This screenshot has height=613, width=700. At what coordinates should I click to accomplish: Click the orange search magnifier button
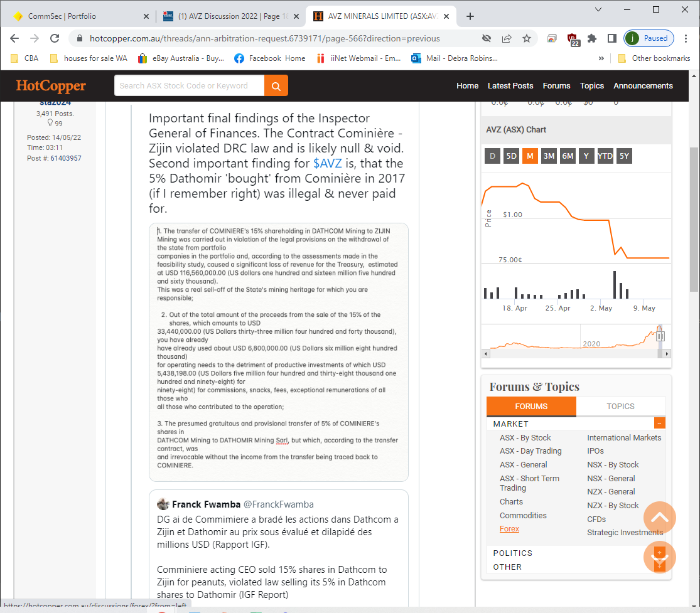click(x=276, y=86)
